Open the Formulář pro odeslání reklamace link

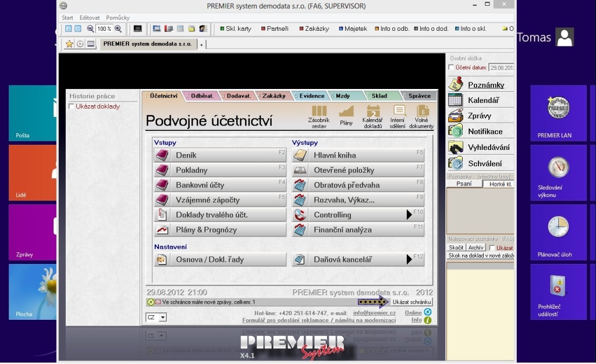point(319,320)
